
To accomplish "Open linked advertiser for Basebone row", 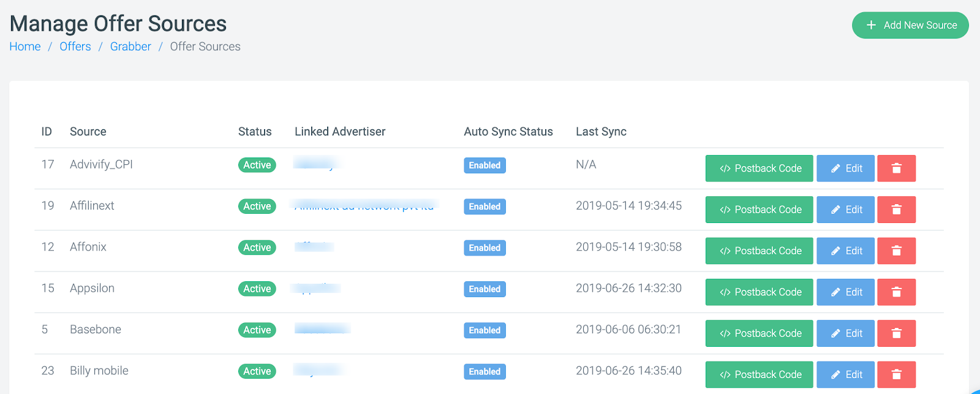I will (x=322, y=329).
